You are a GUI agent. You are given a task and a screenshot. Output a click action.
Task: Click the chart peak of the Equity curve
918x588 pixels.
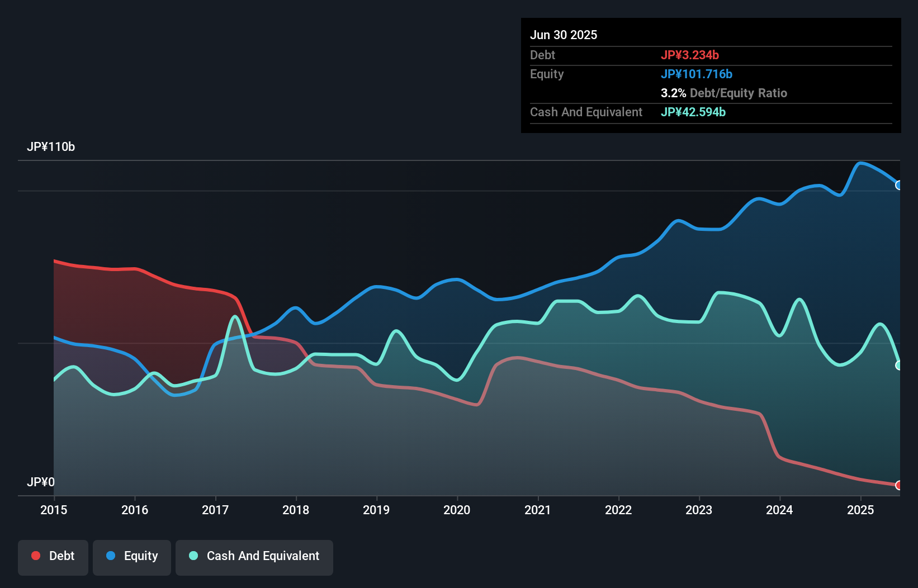point(862,163)
